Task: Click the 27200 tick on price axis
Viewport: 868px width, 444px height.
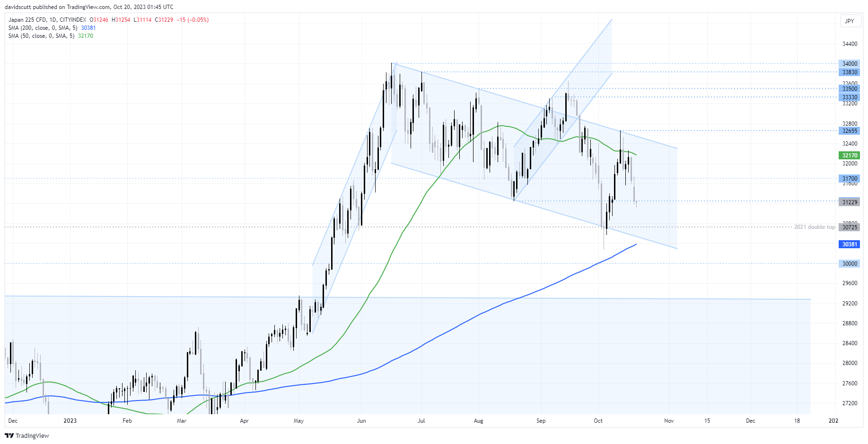Action: pos(850,403)
